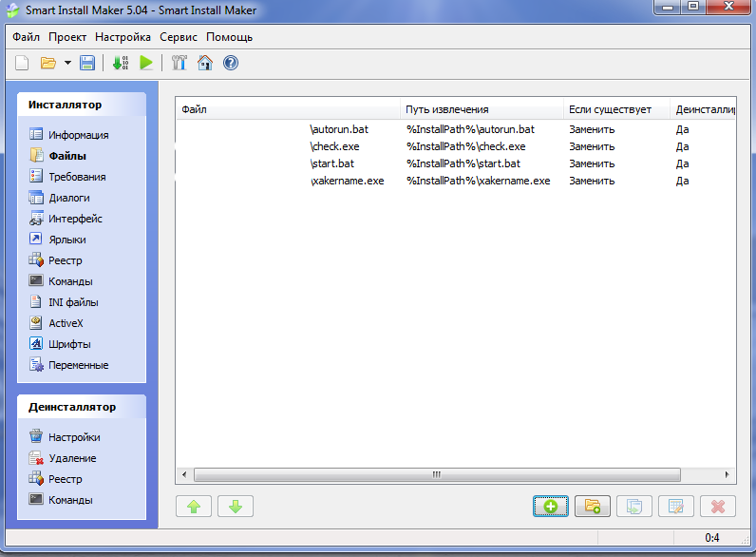Click the blue Help question icon
The height and width of the screenshot is (557, 756).
click(x=231, y=63)
